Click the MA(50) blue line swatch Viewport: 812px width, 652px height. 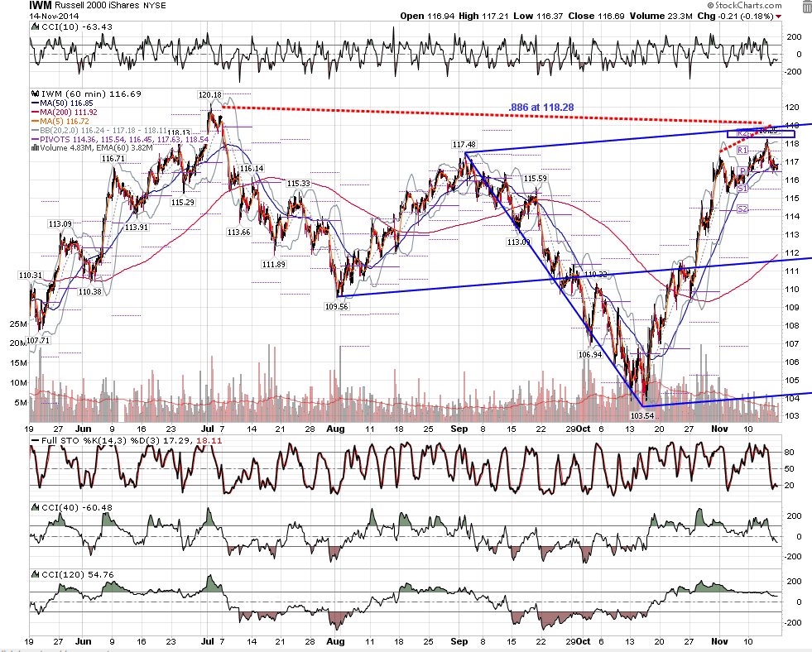pos(36,103)
